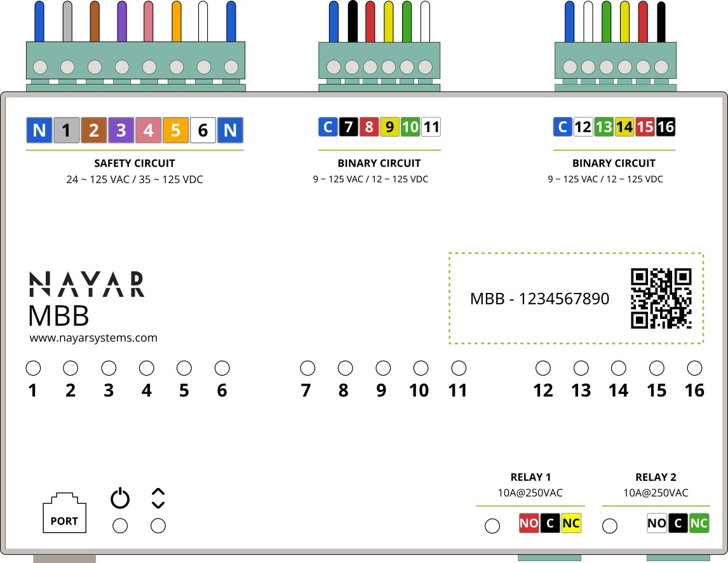Click the LED circle above number 15
728x563 pixels.
click(657, 368)
